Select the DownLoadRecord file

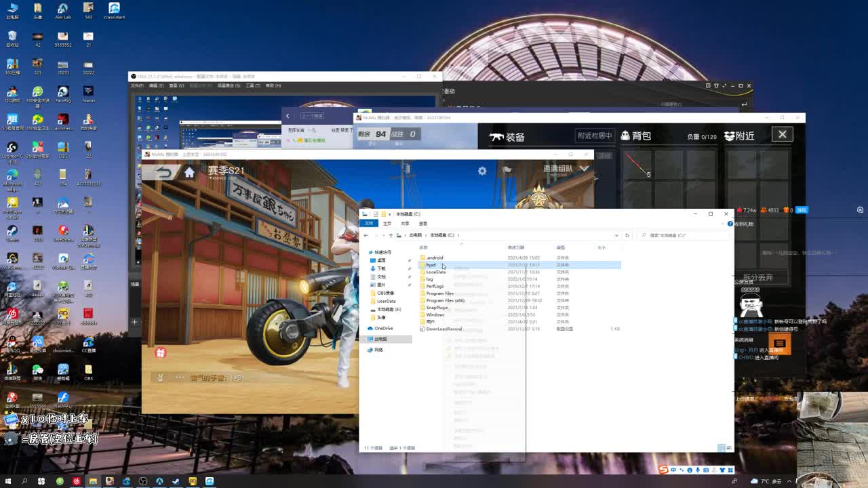pyautogui.click(x=443, y=329)
